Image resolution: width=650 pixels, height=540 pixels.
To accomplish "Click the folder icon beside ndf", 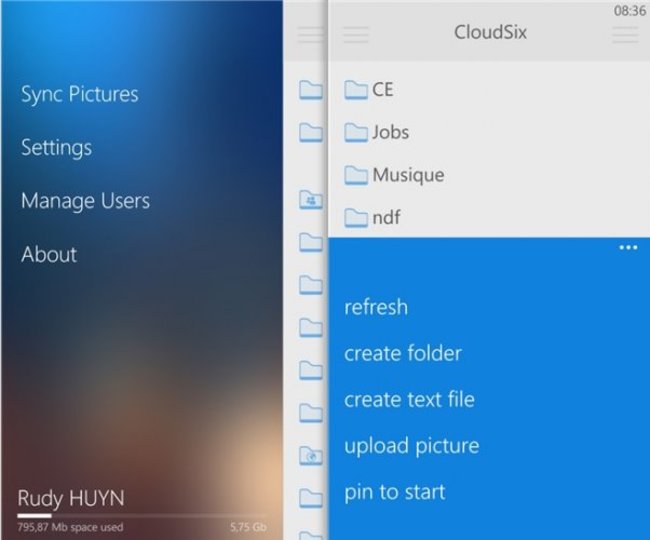I will click(x=356, y=217).
